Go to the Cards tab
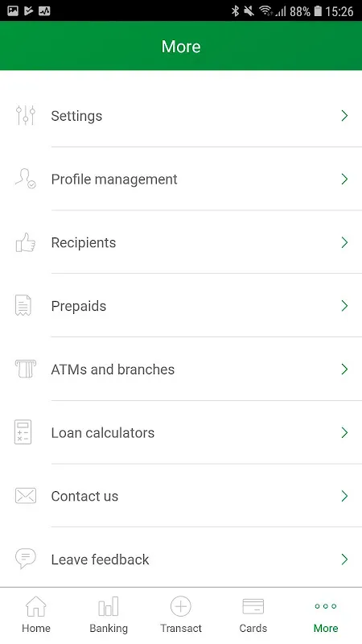 click(253, 615)
